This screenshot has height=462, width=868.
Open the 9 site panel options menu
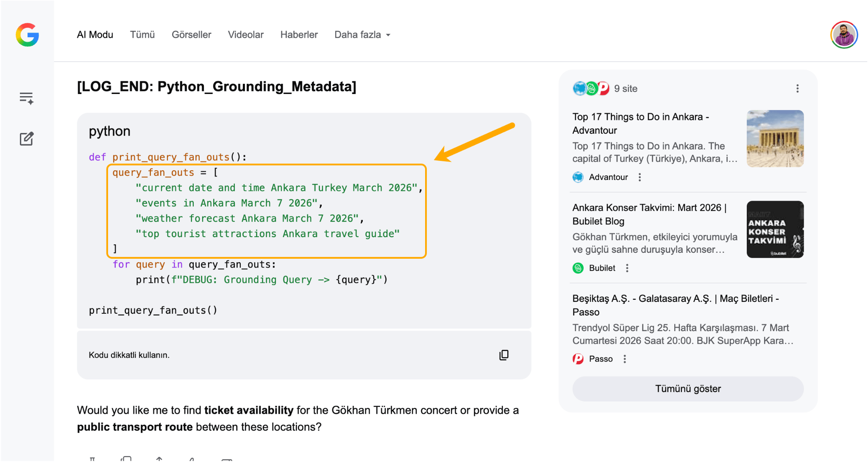pos(797,89)
